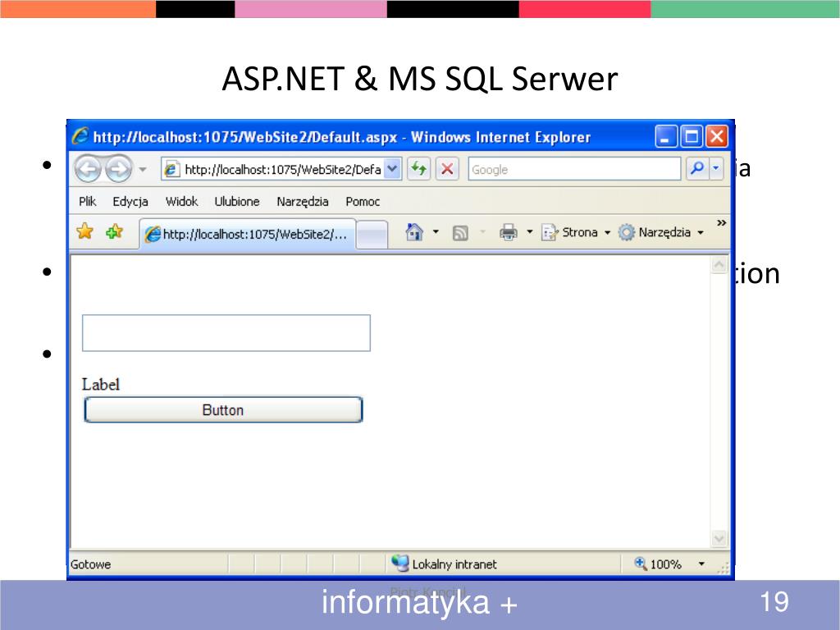Expand the Home dropdown arrow
This screenshot has width=840, height=630.
pyautogui.click(x=436, y=232)
